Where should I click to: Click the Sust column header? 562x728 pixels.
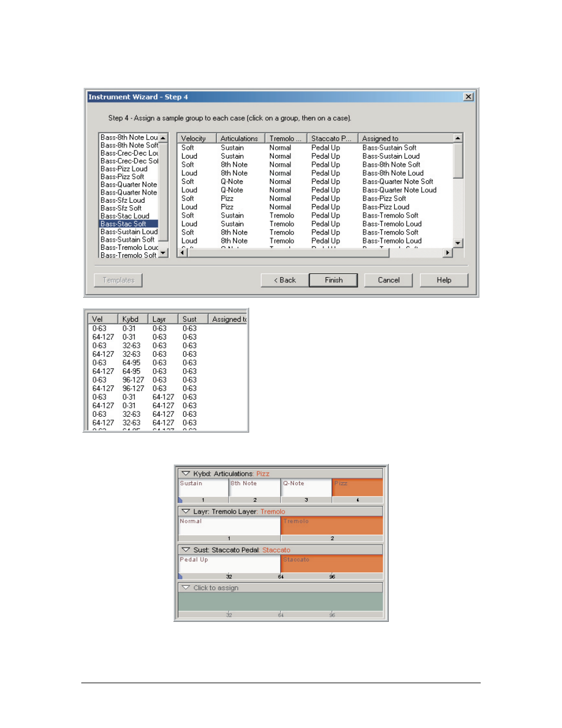pyautogui.click(x=193, y=319)
